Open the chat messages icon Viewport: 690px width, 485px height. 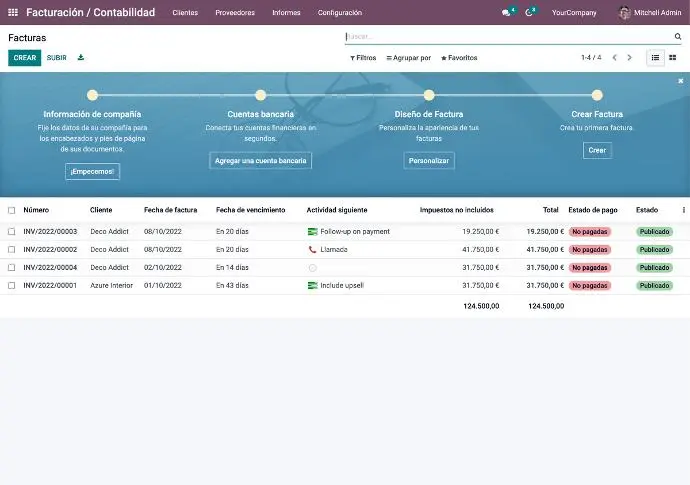507,13
